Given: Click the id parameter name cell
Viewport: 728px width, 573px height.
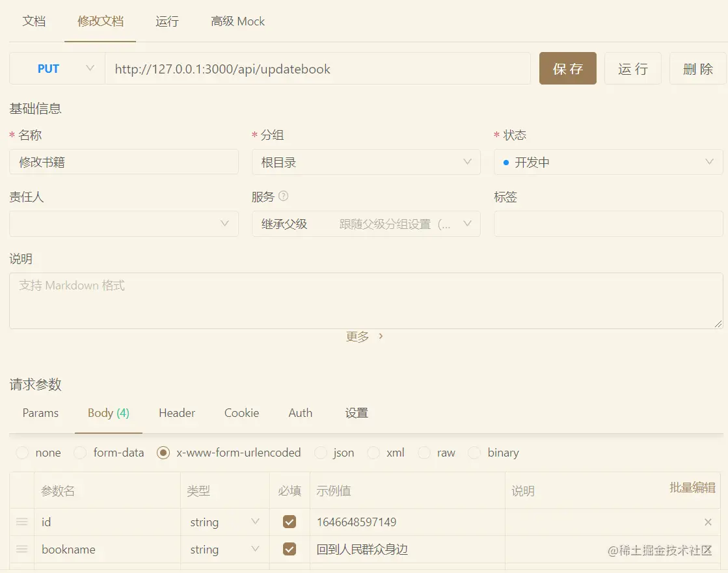Looking at the screenshot, I should coord(107,522).
